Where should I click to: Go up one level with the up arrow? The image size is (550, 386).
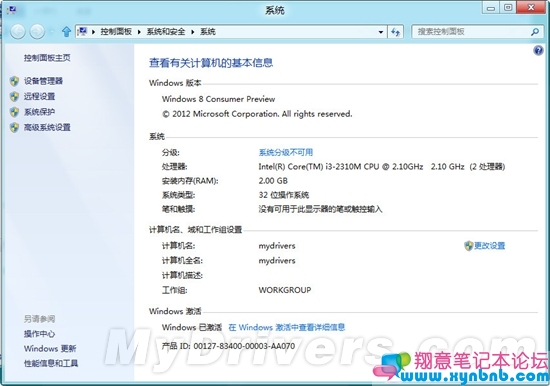pos(66,32)
